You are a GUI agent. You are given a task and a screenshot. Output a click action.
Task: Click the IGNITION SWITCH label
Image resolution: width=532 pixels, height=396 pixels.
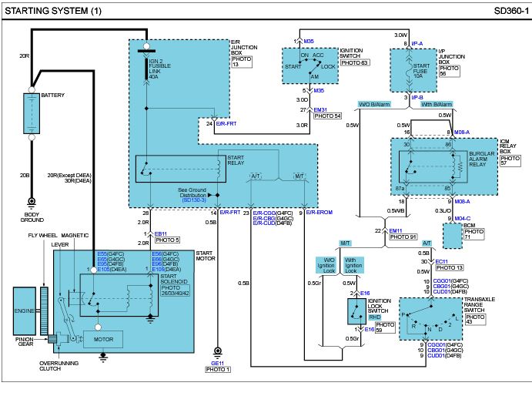tap(351, 53)
